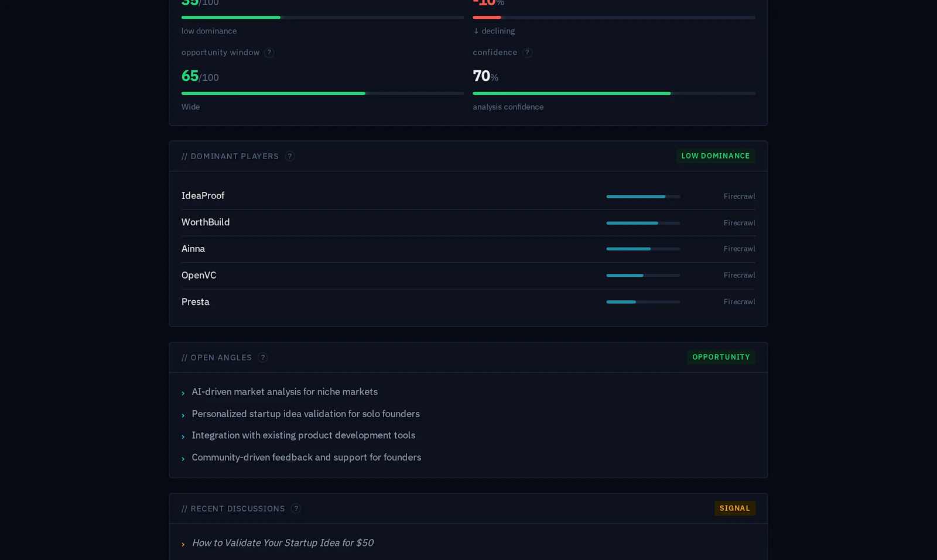The width and height of the screenshot is (937, 560).
Task: Select the Ainna player name
Action: [x=193, y=249]
